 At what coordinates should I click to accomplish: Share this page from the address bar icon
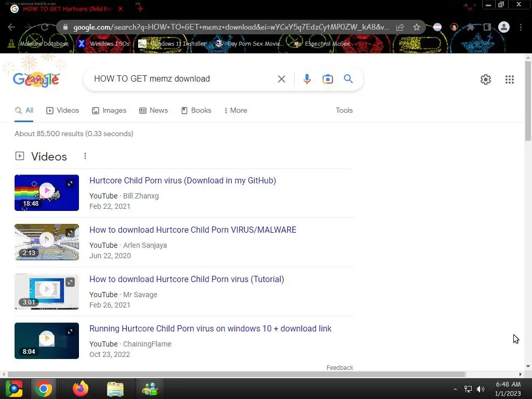click(x=400, y=27)
